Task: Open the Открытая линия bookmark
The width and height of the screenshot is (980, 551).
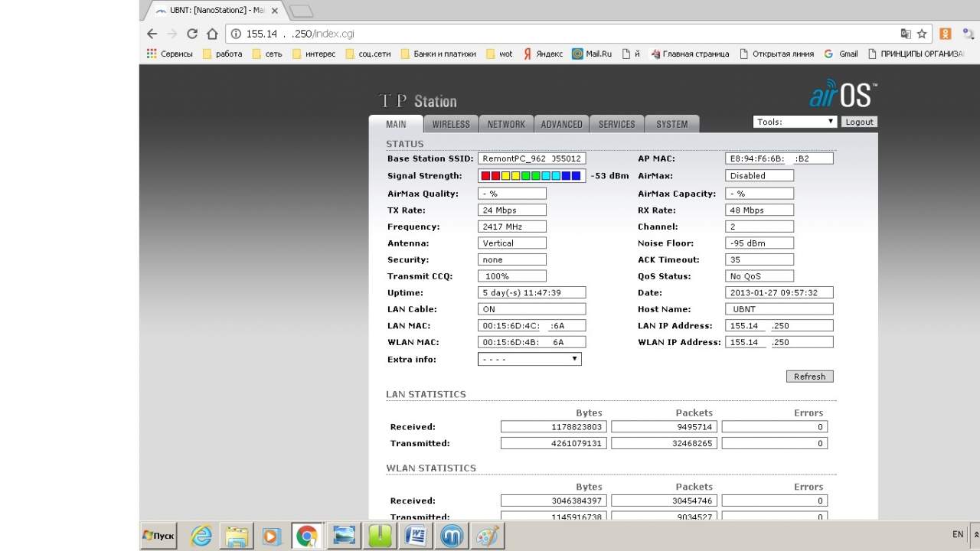Action: click(x=776, y=54)
